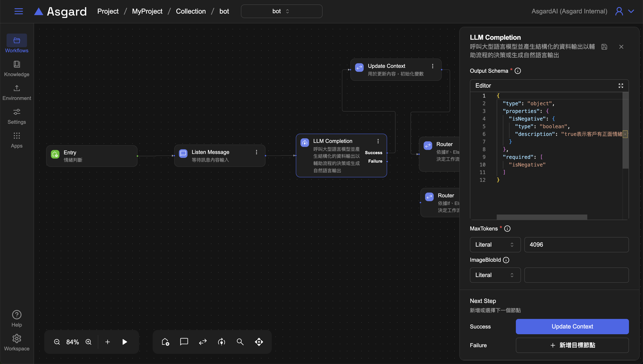
Task: Add a router node via the arrows icon
Action: pos(203,342)
